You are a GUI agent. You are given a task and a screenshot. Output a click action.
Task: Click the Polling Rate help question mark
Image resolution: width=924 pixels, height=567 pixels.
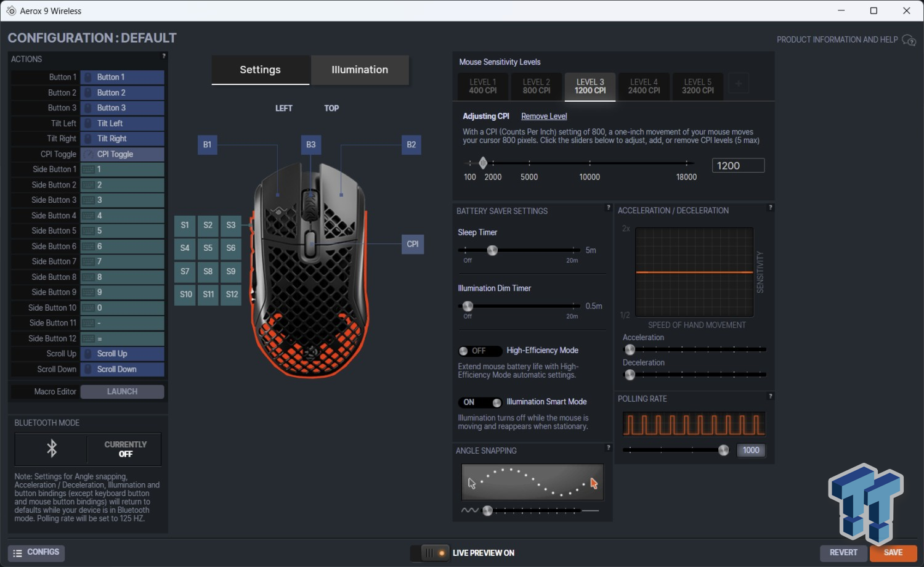(770, 396)
